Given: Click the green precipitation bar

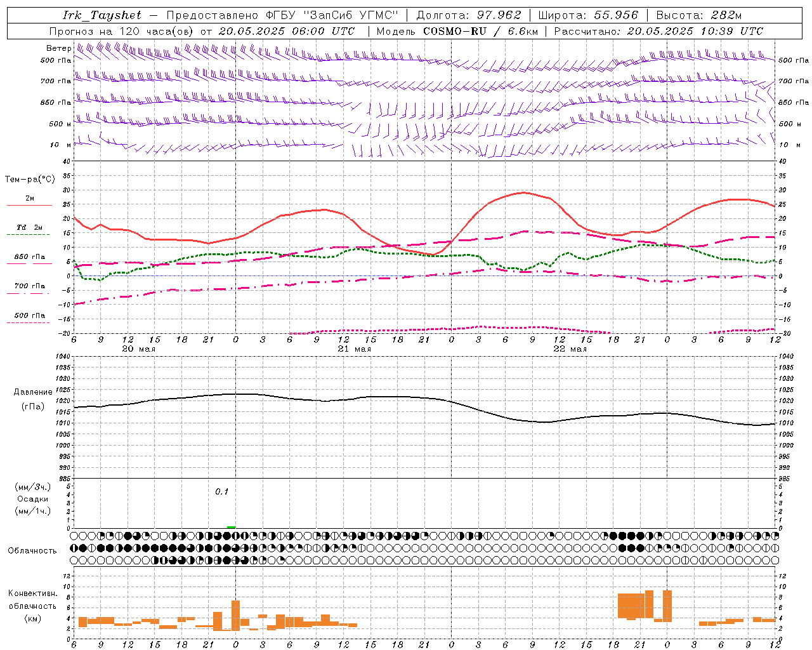Looking at the screenshot, I should point(231,527).
